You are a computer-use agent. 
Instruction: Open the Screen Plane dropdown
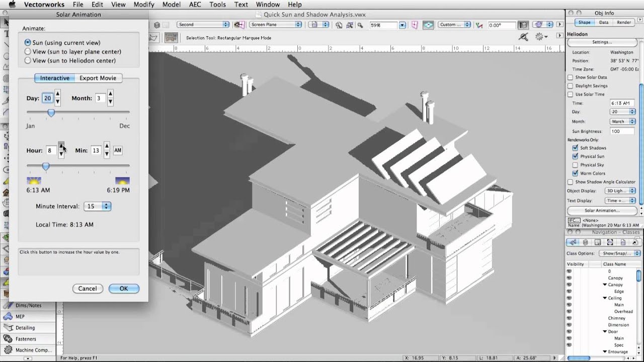pos(275,25)
